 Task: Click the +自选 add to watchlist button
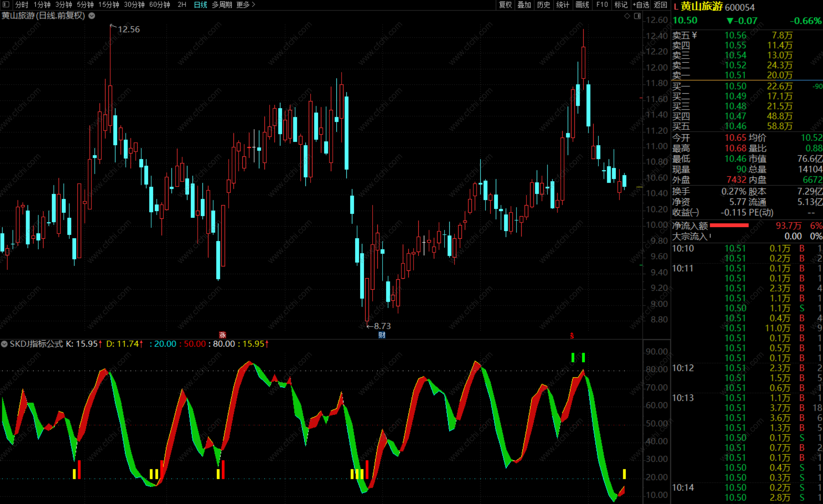[x=641, y=4]
